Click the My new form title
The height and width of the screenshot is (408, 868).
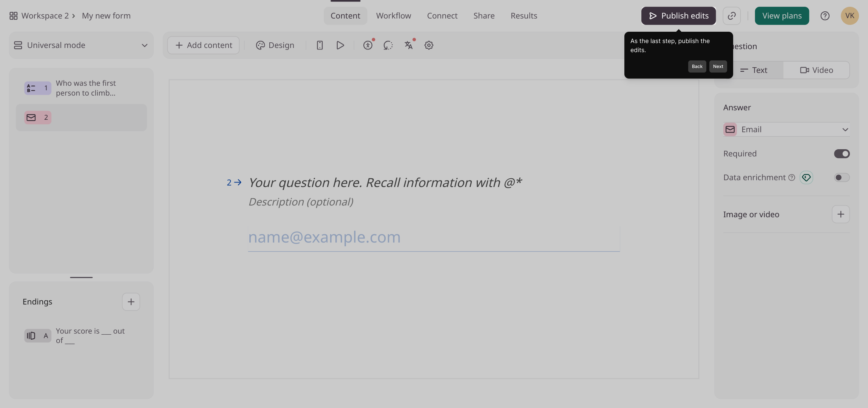106,16
